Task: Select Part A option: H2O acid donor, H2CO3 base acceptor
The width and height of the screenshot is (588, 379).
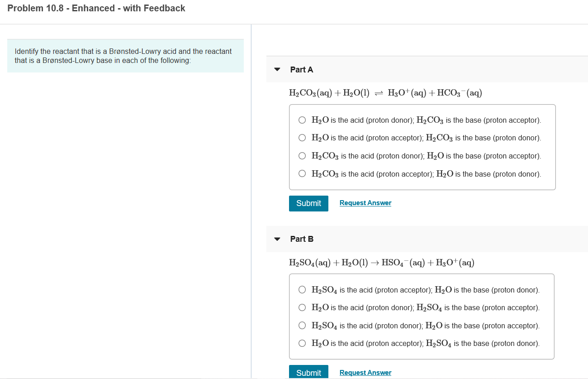Action: [x=302, y=120]
